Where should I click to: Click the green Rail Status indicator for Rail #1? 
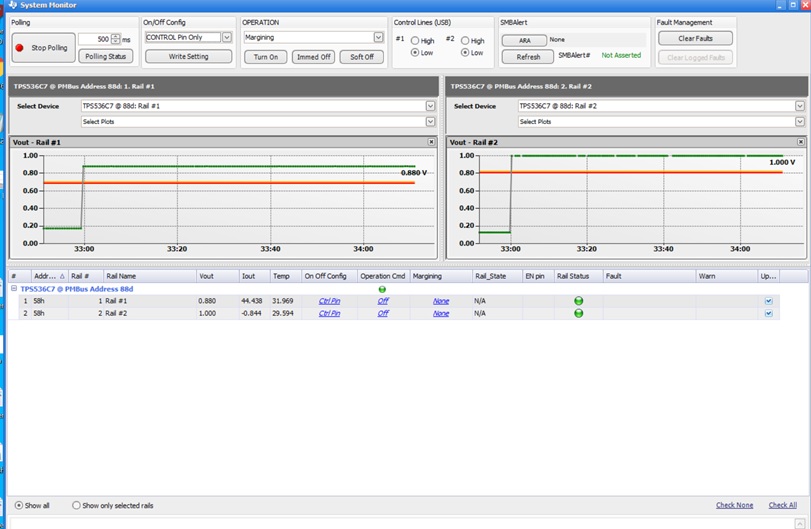point(579,301)
